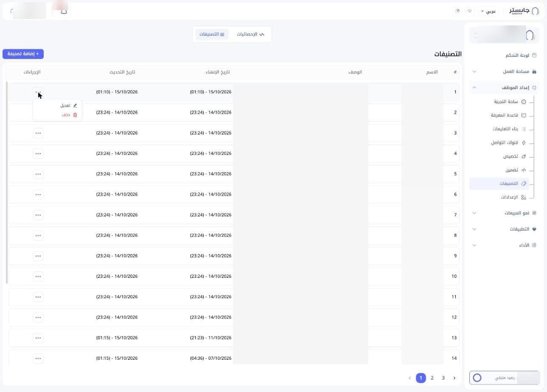Select the Categories (التصنيفات) tab at the top
This screenshot has width=547, height=392.
(x=212, y=34)
